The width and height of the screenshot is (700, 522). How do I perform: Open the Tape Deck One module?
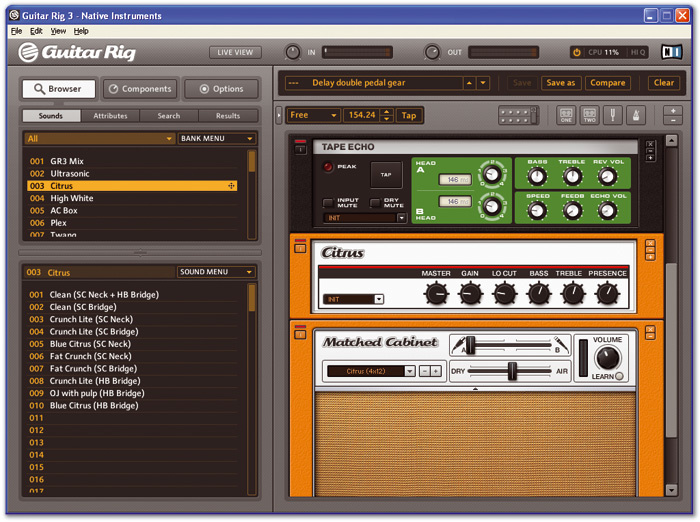coord(566,115)
